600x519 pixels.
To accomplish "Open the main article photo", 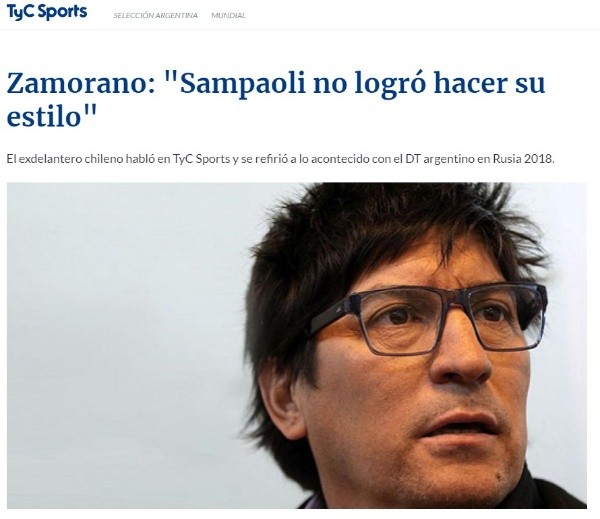I will (297, 345).
